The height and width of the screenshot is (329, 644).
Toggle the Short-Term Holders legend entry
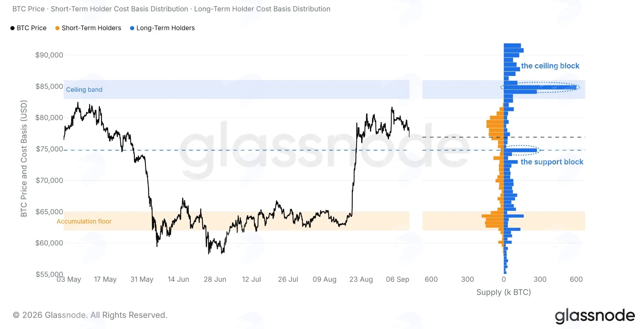[x=88, y=28]
